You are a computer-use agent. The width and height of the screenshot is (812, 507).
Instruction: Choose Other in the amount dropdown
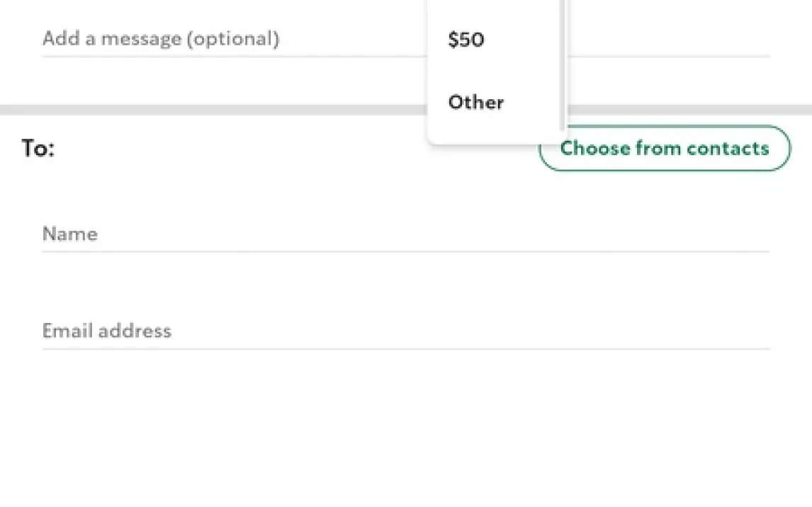click(475, 102)
